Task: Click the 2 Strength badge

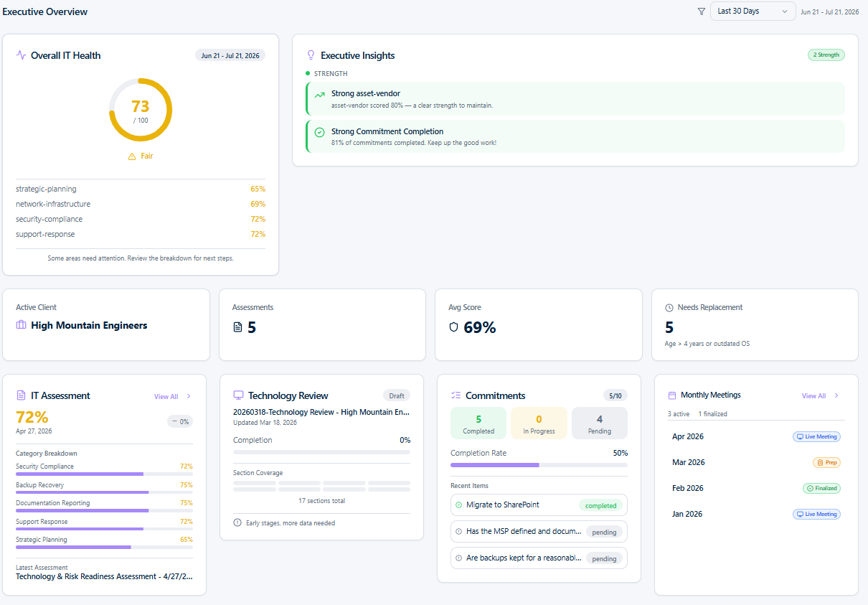Action: click(x=826, y=55)
